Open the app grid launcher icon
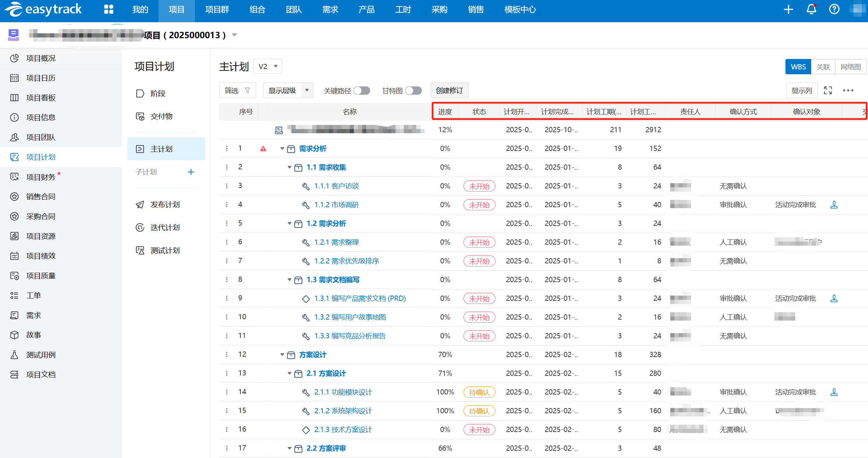The image size is (868, 458). click(x=109, y=9)
